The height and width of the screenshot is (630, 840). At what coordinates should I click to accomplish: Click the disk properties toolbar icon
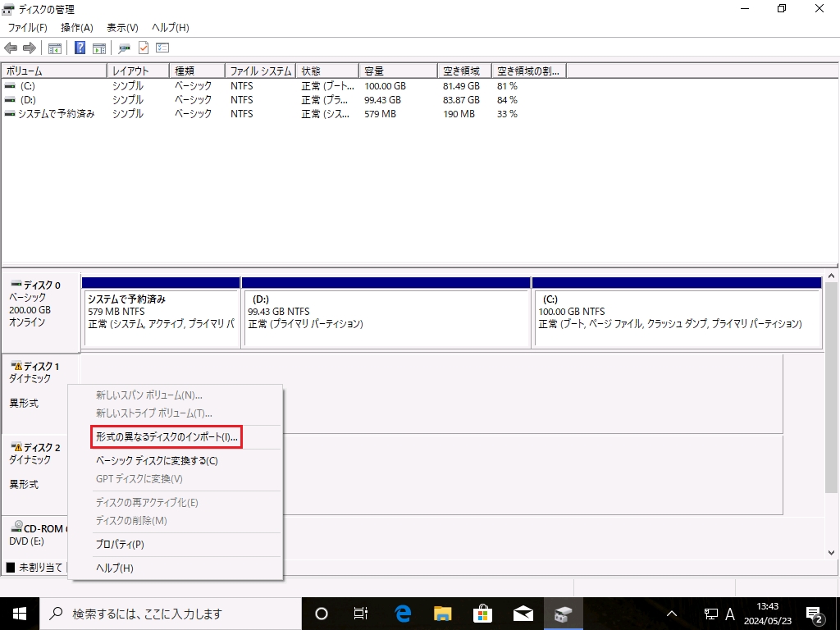pyautogui.click(x=126, y=47)
